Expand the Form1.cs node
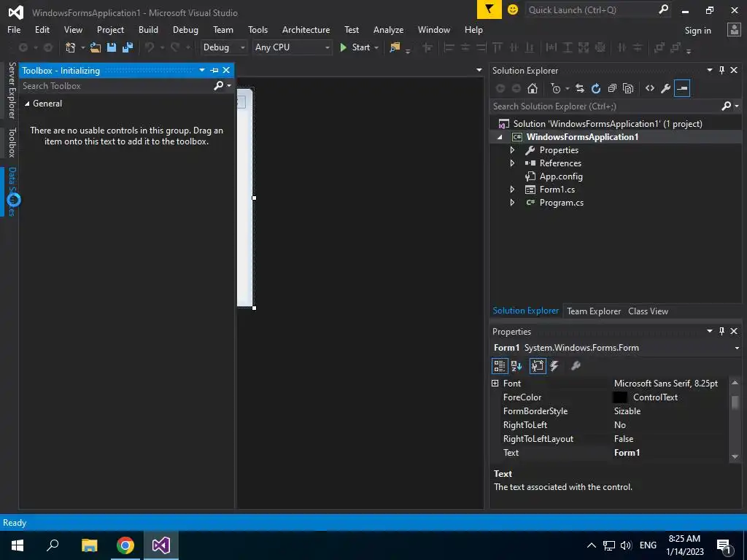747x560 pixels. [x=513, y=190]
